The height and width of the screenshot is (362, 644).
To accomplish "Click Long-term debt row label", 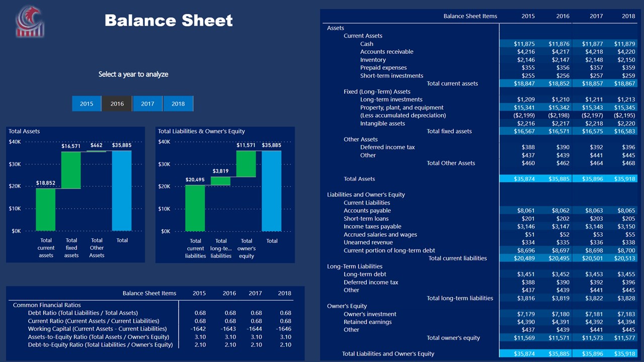I will click(x=365, y=275).
